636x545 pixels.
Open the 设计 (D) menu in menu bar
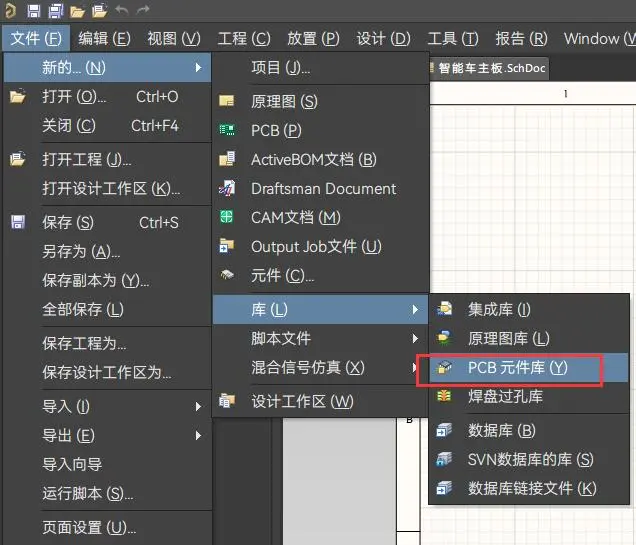pyautogui.click(x=383, y=39)
